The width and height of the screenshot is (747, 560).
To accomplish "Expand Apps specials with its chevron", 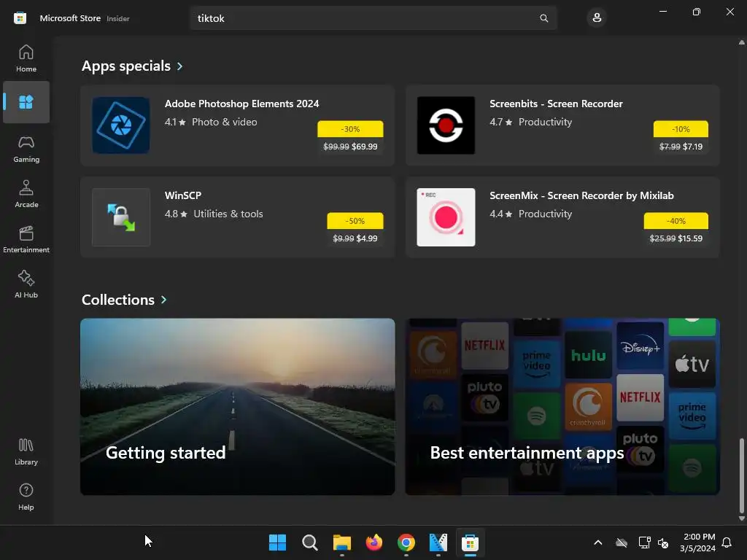I will (x=179, y=66).
